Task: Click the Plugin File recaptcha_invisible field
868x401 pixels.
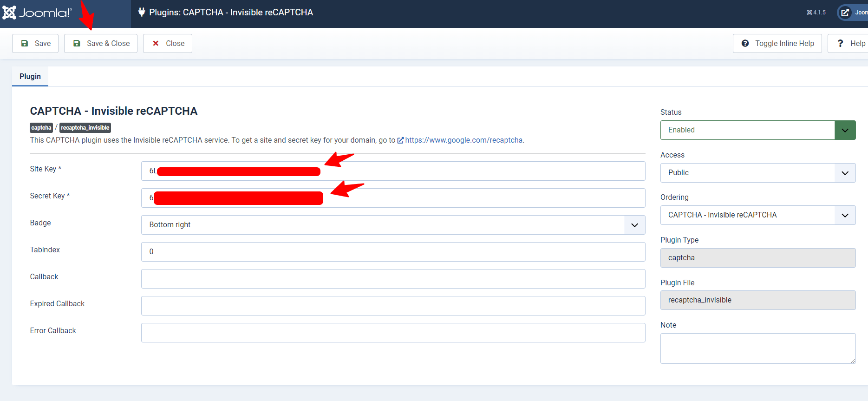Action: [758, 300]
